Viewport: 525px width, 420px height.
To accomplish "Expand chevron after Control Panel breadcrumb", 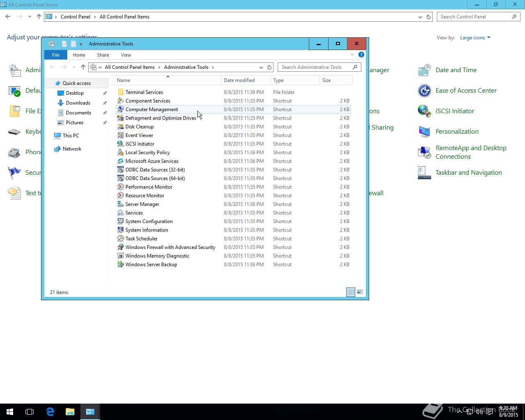I will [95, 17].
